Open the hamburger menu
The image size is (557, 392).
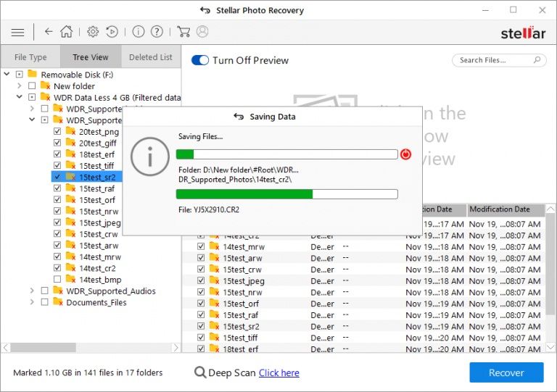tap(17, 33)
